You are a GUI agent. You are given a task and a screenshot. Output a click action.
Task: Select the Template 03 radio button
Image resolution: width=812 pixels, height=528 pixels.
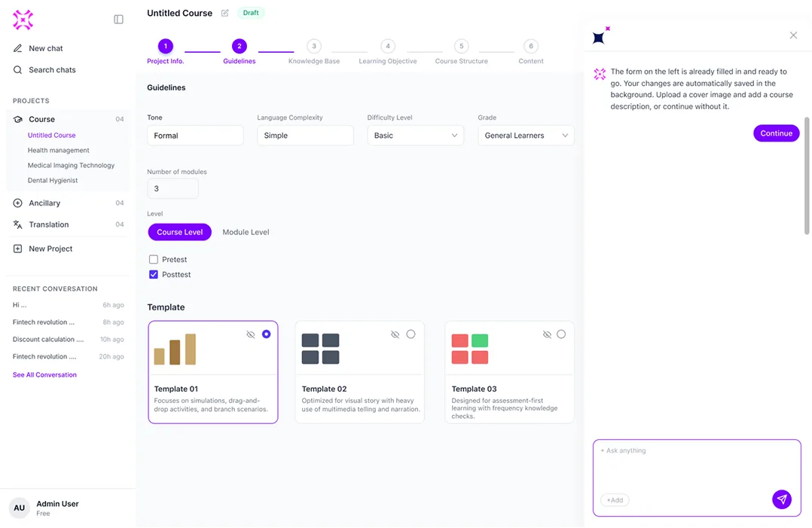pyautogui.click(x=561, y=334)
